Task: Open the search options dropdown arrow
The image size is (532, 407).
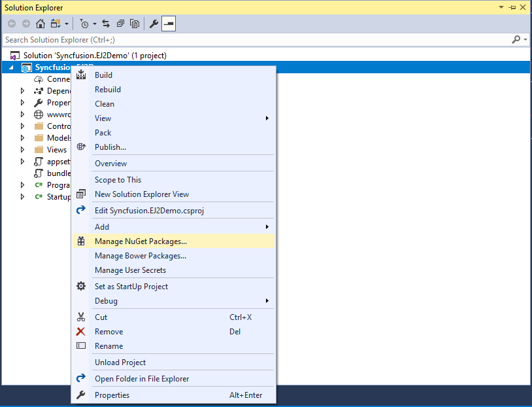Action: (525, 40)
